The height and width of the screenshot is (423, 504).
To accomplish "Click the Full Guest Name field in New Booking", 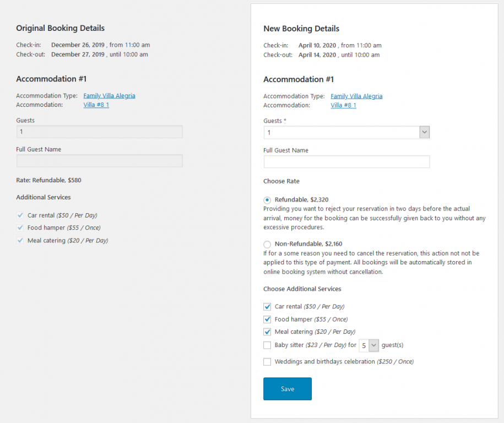I will [346, 161].
